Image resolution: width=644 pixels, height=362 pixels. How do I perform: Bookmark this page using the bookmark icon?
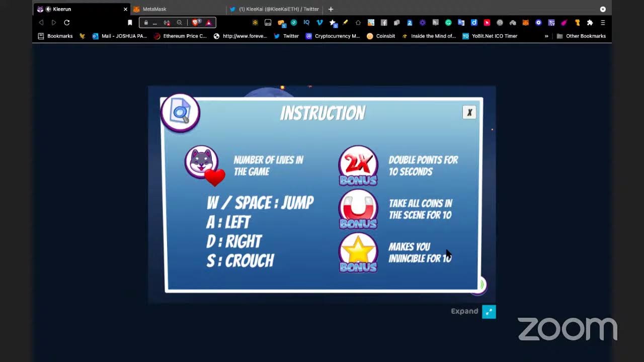(x=130, y=23)
